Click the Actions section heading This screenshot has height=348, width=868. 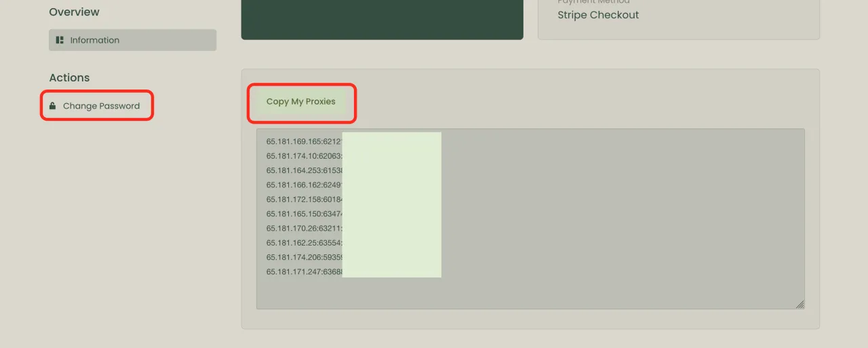69,78
